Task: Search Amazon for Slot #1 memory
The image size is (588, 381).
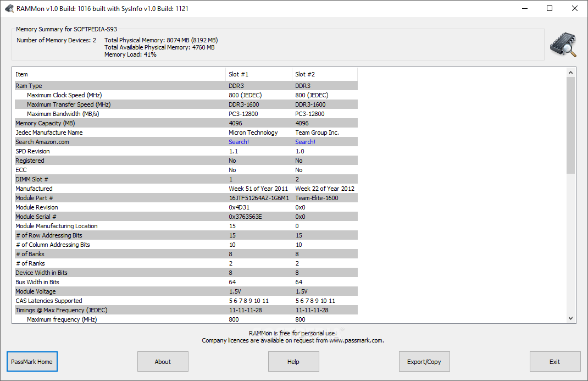Action: tap(239, 142)
